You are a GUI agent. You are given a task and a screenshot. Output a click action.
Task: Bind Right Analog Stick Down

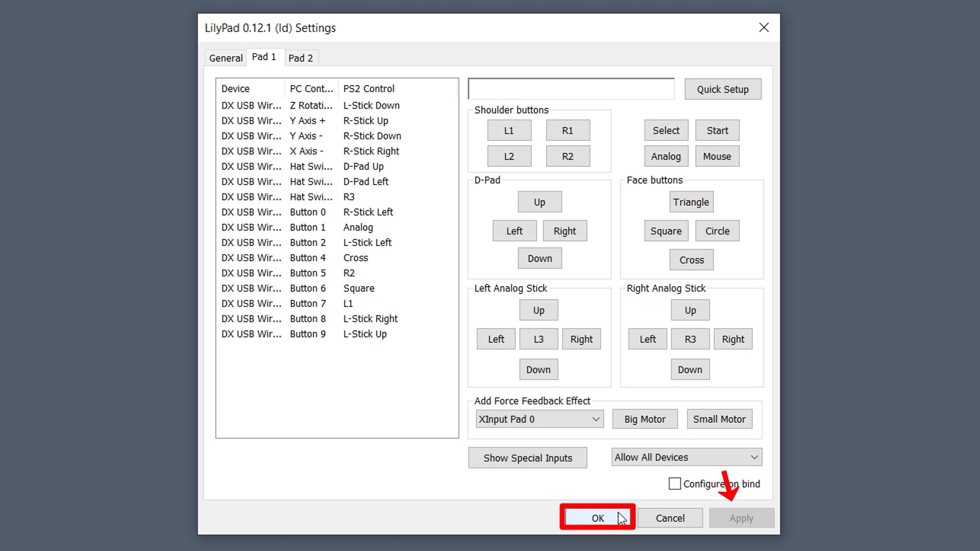point(690,369)
